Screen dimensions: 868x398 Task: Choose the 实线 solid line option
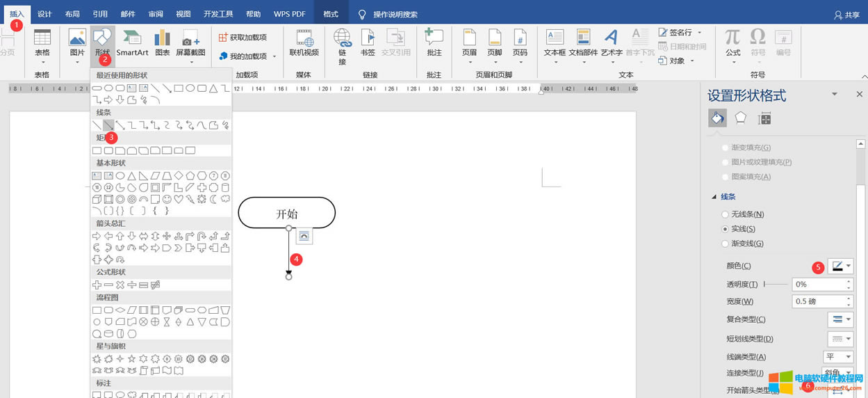click(726, 229)
